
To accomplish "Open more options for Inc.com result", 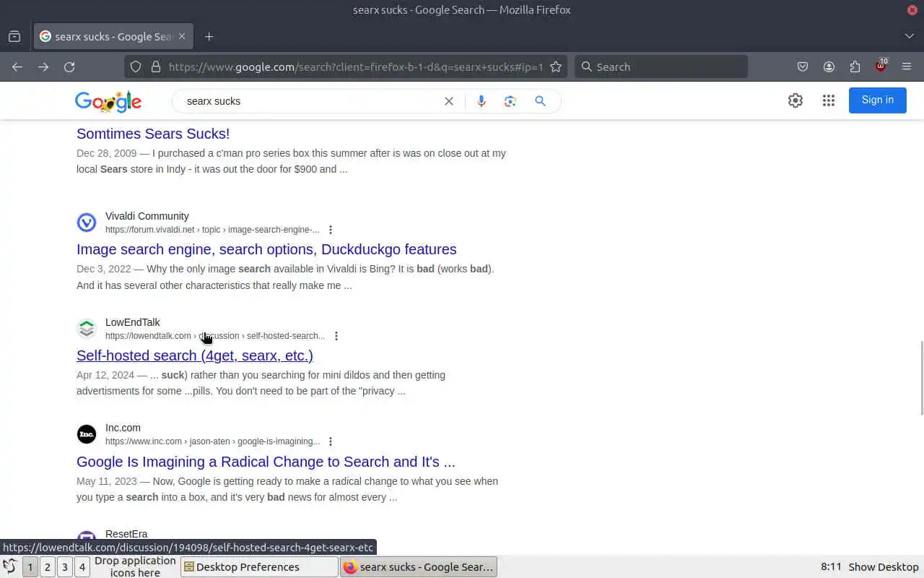I will point(331,441).
